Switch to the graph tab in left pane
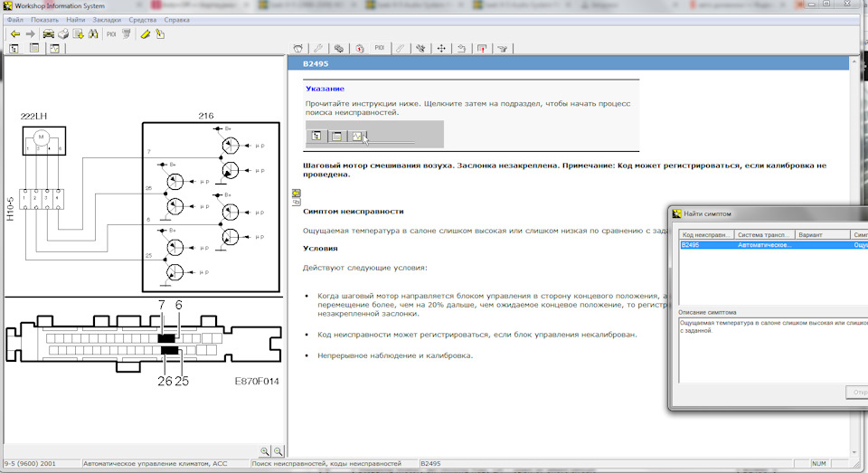Screen dimensions: 868x473 coord(54,49)
